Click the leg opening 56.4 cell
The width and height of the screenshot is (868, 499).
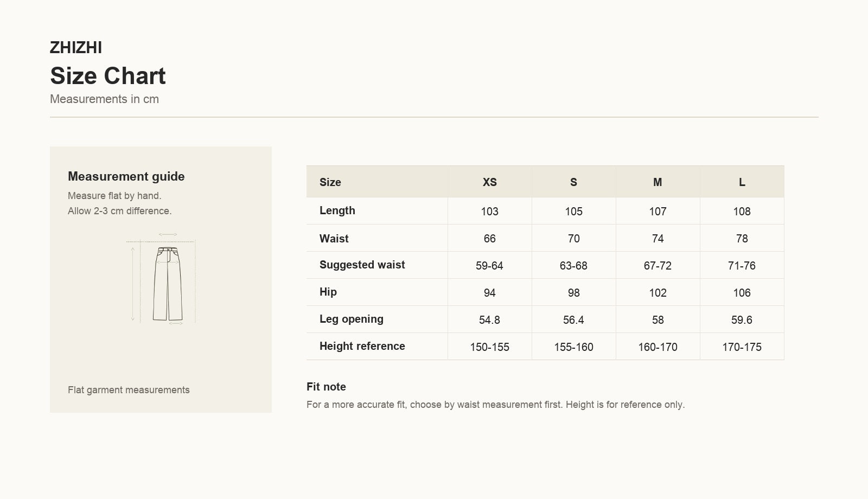tap(573, 320)
